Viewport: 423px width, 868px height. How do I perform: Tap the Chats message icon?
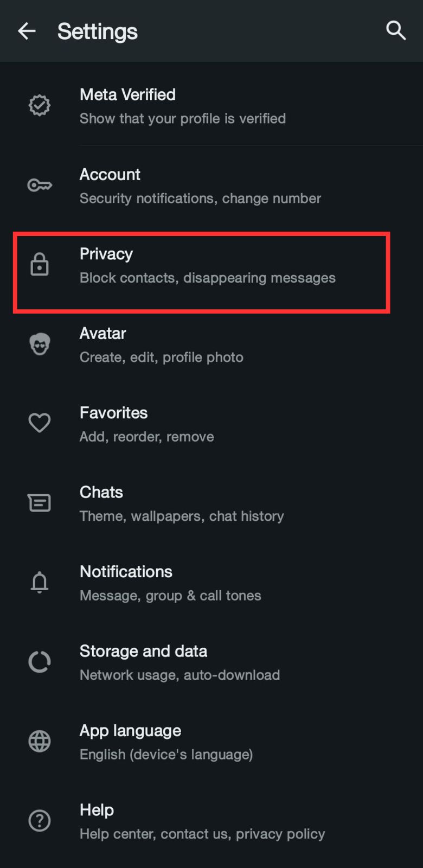tap(40, 503)
